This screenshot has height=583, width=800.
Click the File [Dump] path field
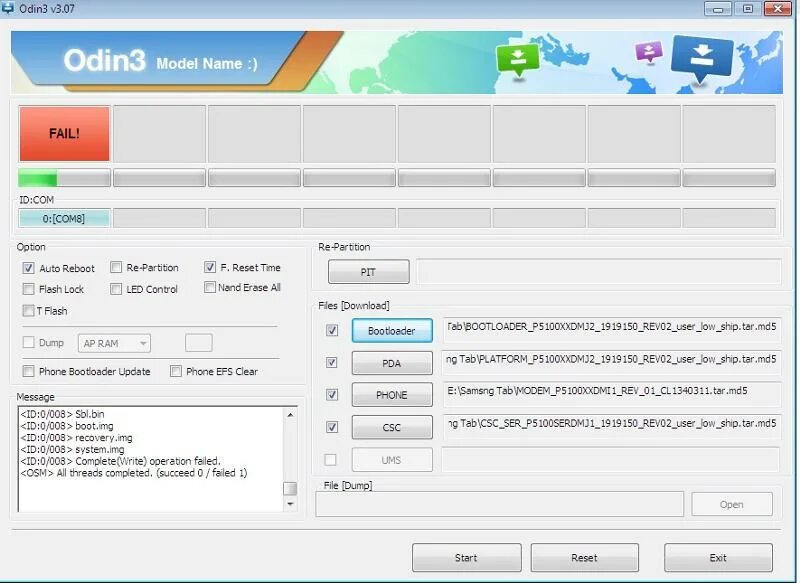tap(499, 504)
